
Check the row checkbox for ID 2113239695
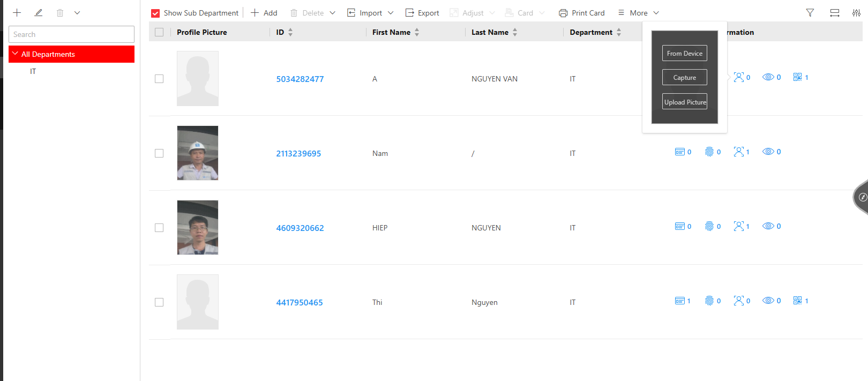(x=159, y=153)
